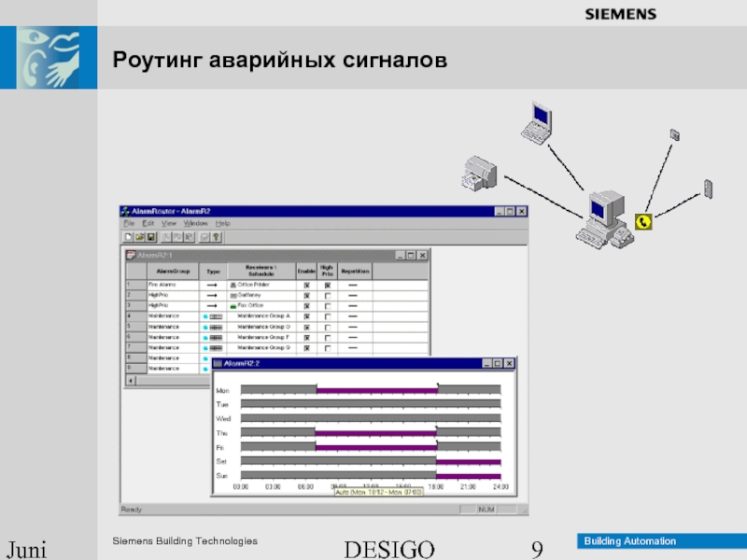Click the Receivers \ Schedule column header
Viewport: 747px width, 560px height.
tap(261, 271)
